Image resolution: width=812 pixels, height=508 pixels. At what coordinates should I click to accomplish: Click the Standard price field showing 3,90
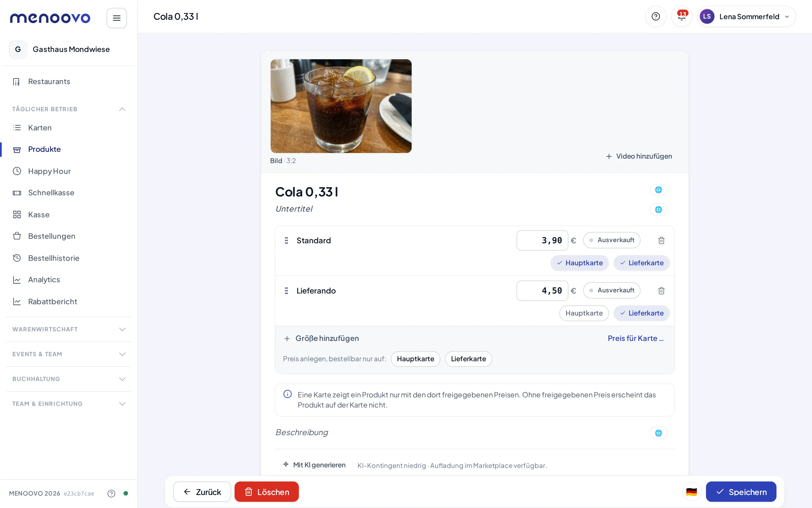542,240
